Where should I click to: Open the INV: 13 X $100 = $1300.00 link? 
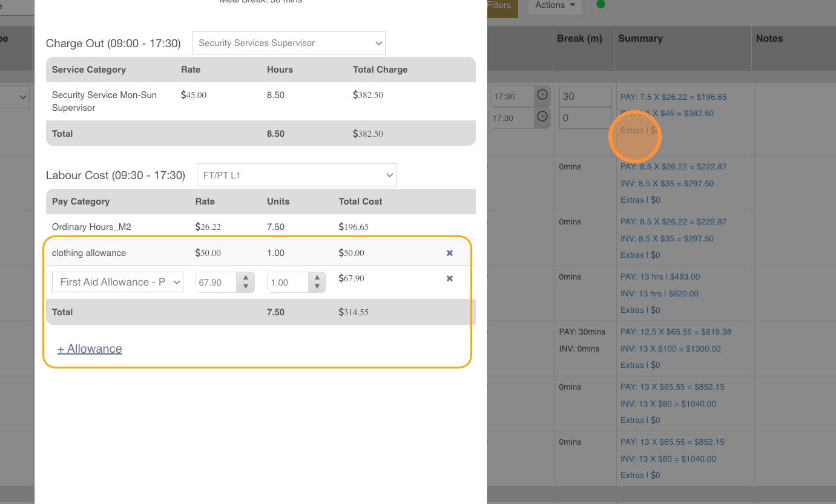(671, 349)
